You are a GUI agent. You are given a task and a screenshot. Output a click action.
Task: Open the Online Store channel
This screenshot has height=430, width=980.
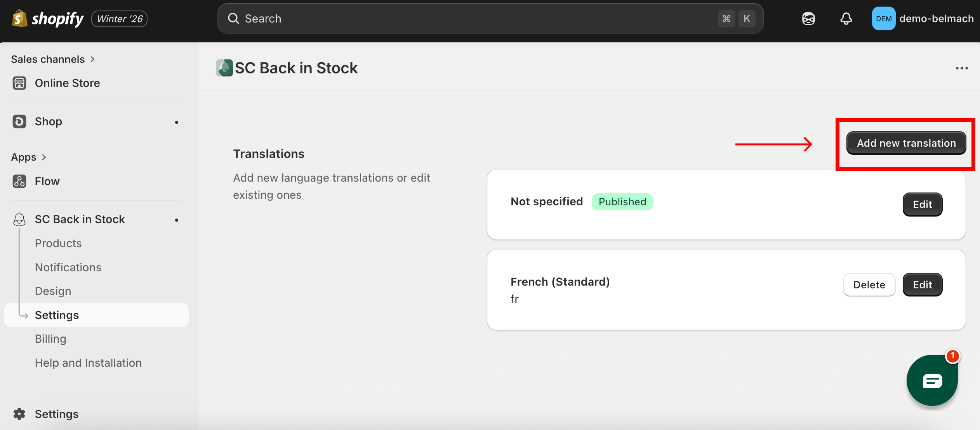[67, 83]
